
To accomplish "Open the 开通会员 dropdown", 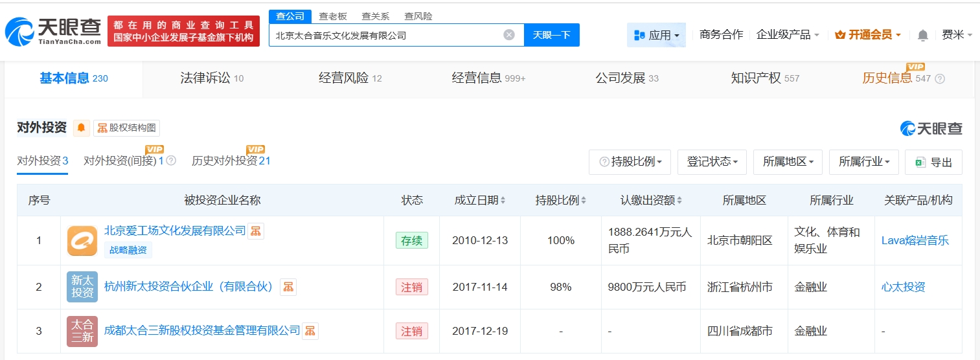I will click(x=868, y=35).
